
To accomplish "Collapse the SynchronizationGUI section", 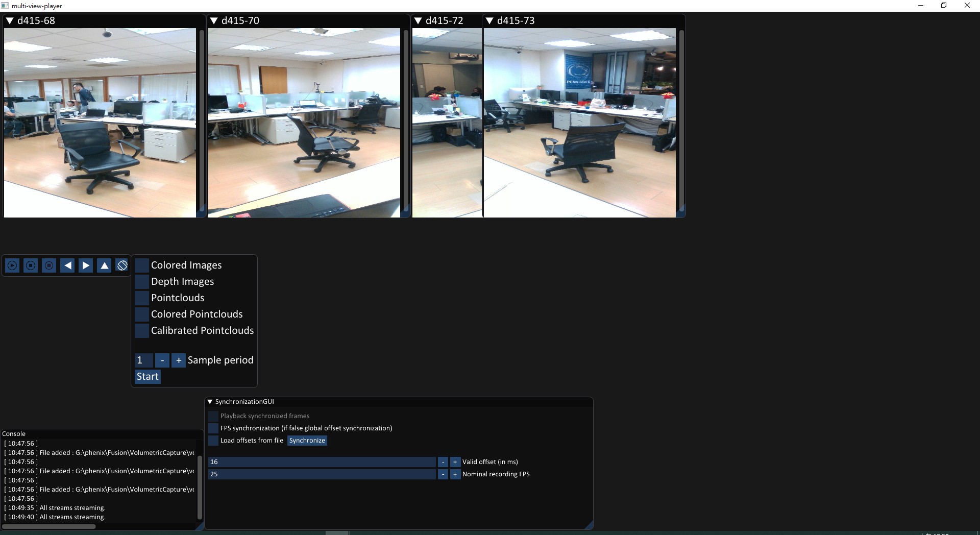I will 209,401.
